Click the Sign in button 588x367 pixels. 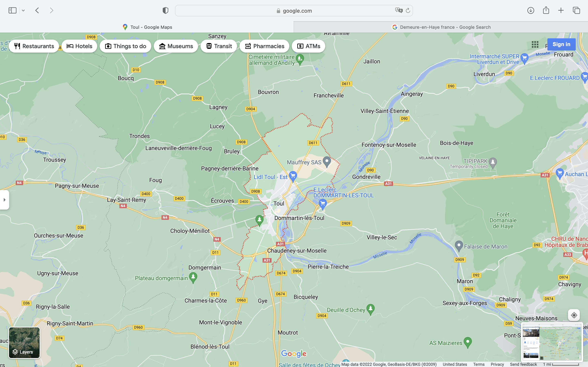pyautogui.click(x=561, y=44)
